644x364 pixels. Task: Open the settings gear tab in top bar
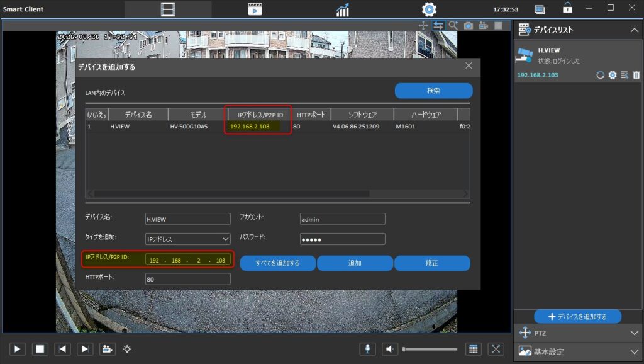tap(429, 9)
